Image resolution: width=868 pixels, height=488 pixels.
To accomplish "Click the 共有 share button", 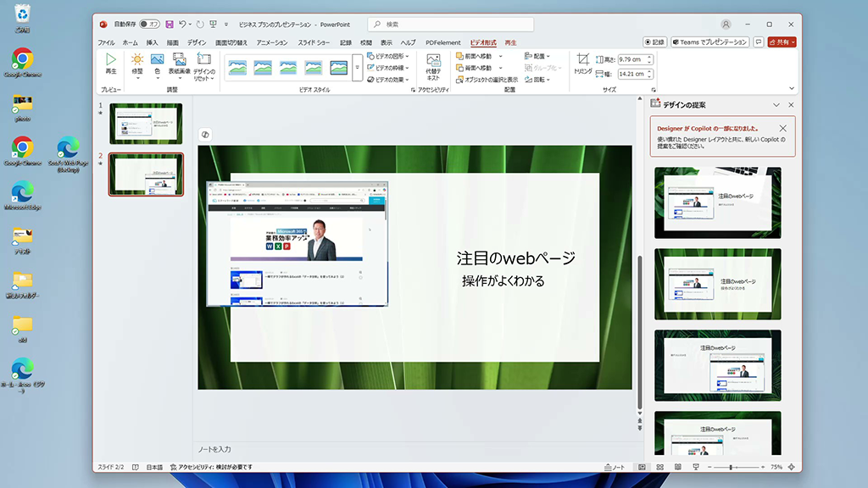I will coord(782,42).
